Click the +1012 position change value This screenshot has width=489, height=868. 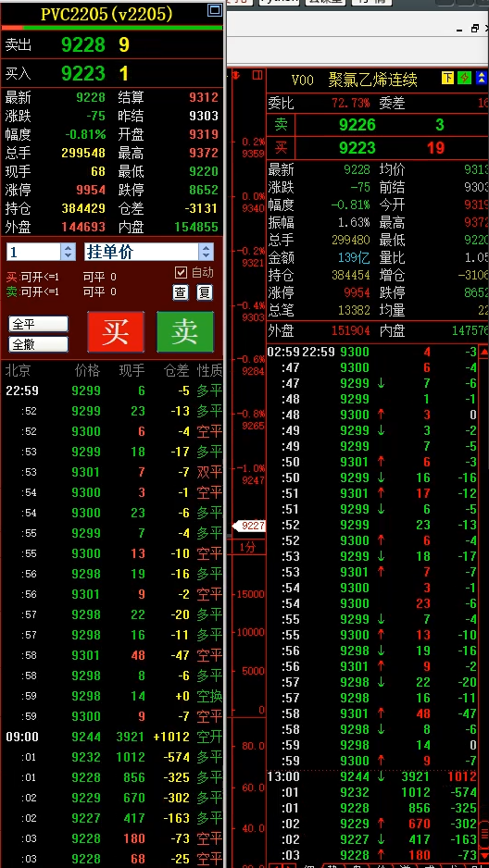[171, 737]
